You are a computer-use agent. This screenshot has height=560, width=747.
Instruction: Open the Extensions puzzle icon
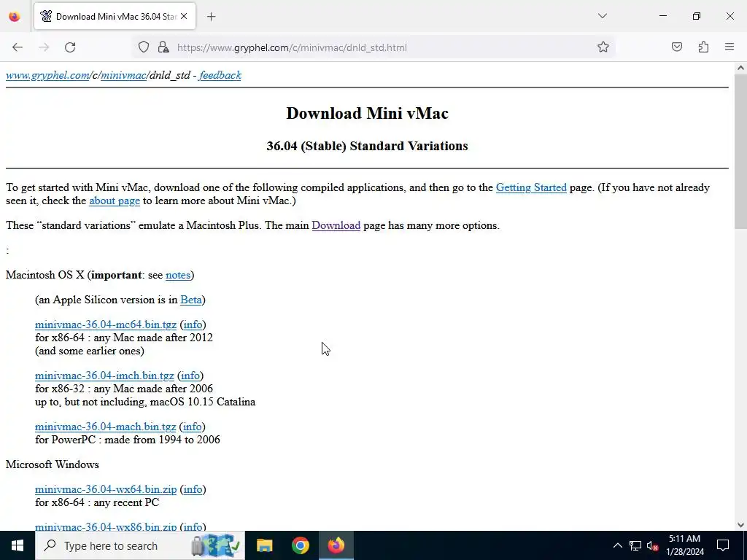click(703, 47)
